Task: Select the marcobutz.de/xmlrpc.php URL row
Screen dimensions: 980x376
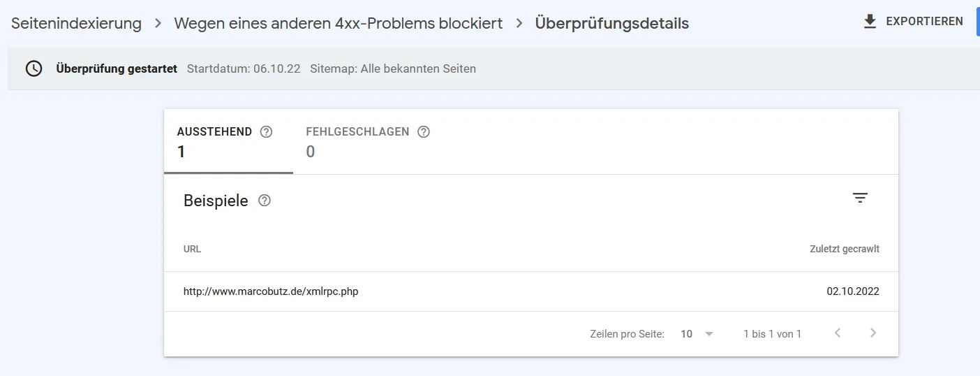Action: pyautogui.click(x=531, y=291)
